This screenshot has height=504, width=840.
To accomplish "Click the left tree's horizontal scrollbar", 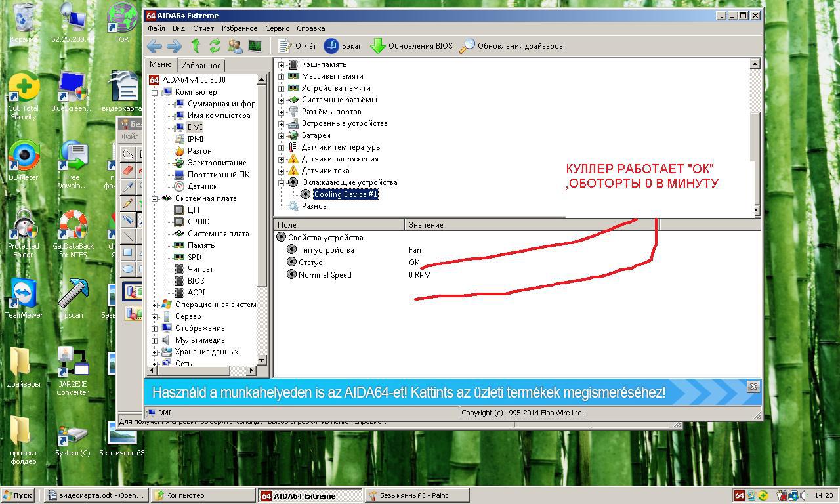I will [x=201, y=370].
